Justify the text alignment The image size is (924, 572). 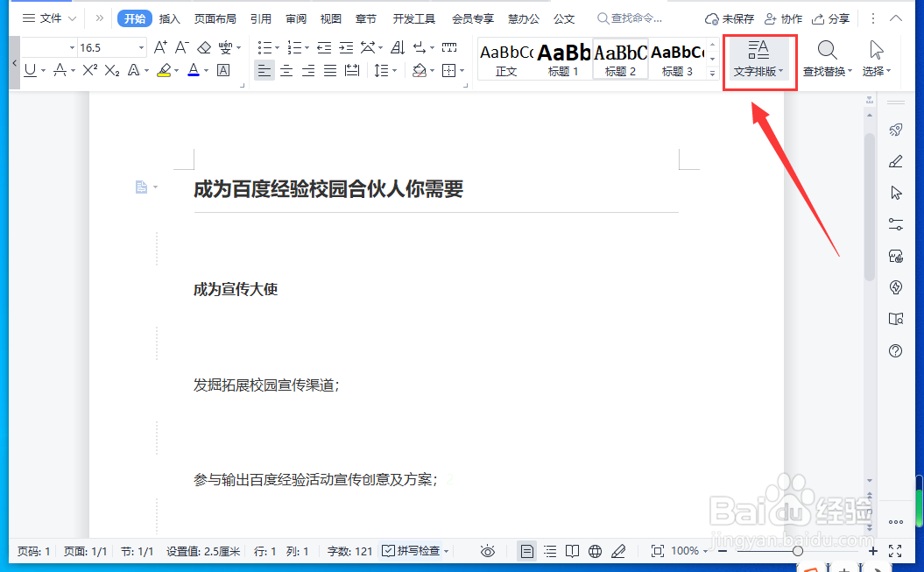330,71
